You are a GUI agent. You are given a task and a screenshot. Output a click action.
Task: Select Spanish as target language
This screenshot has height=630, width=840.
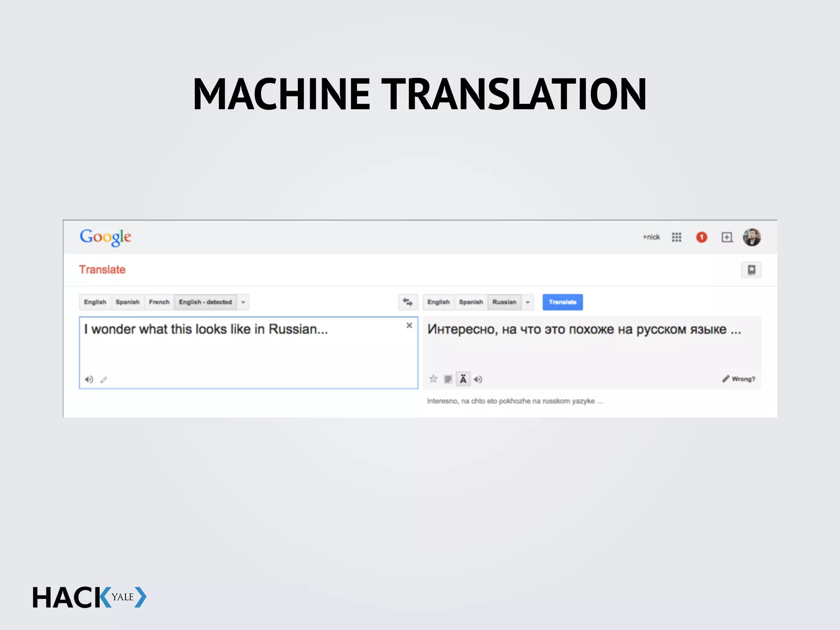(x=471, y=302)
